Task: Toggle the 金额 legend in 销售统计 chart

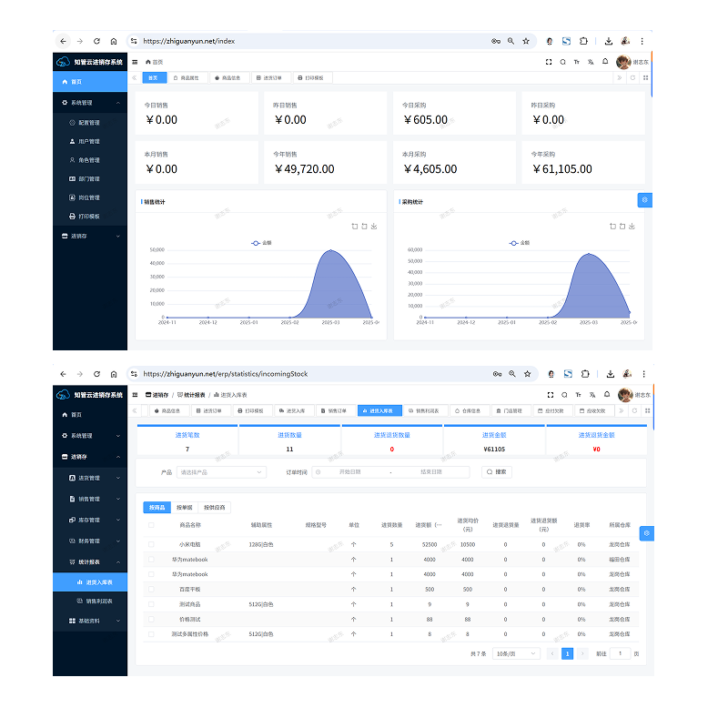Action: [x=261, y=243]
